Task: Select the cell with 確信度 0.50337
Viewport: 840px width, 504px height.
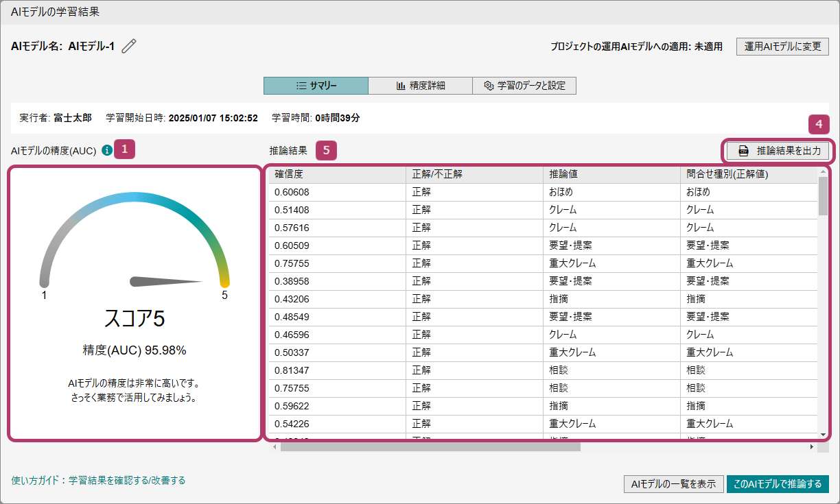Action: (337, 352)
